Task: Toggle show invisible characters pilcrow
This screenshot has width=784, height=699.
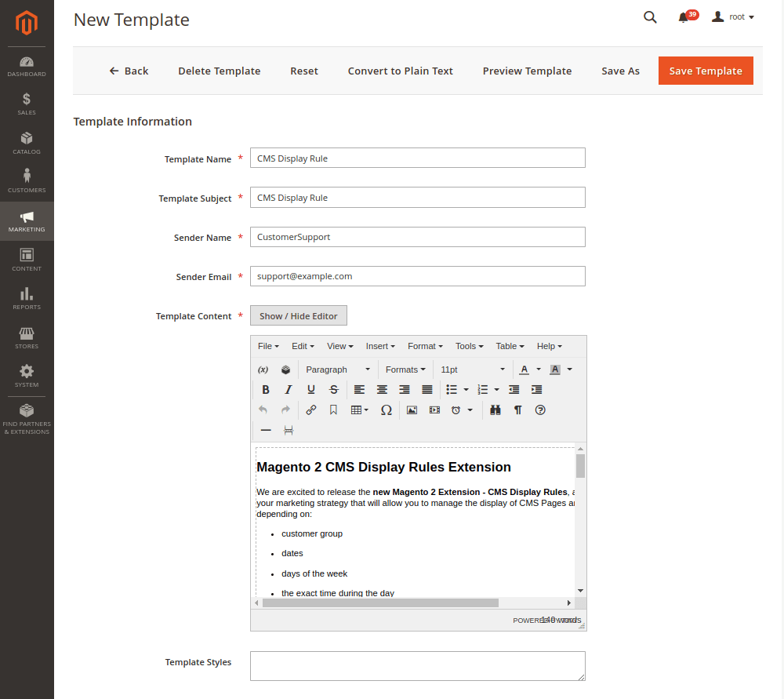Action: (518, 410)
